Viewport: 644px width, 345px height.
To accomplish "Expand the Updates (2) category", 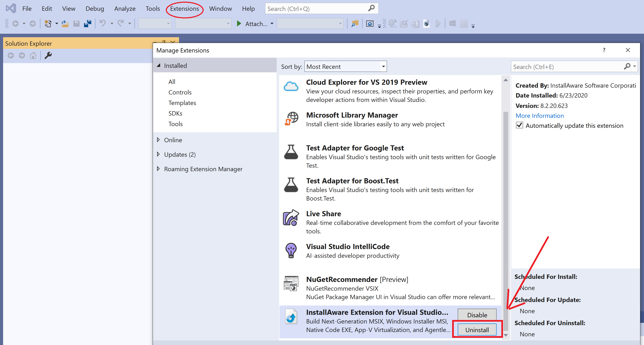I will coord(158,154).
